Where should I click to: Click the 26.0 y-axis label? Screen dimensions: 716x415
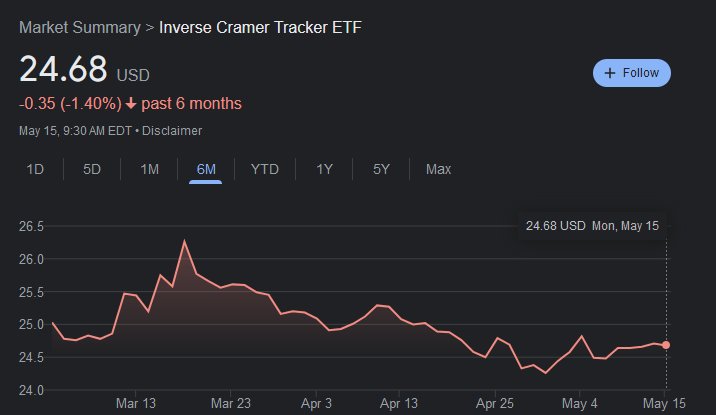point(31,259)
